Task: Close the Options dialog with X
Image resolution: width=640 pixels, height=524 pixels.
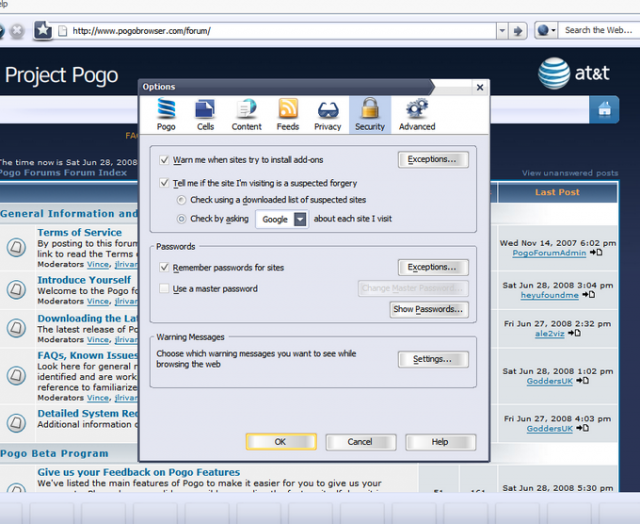Action: [480, 87]
